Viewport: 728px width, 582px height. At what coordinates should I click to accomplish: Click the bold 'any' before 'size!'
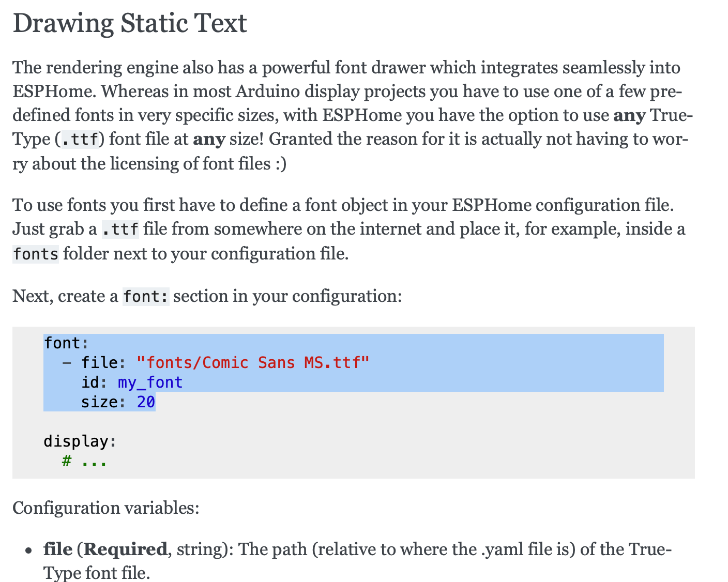pos(209,140)
